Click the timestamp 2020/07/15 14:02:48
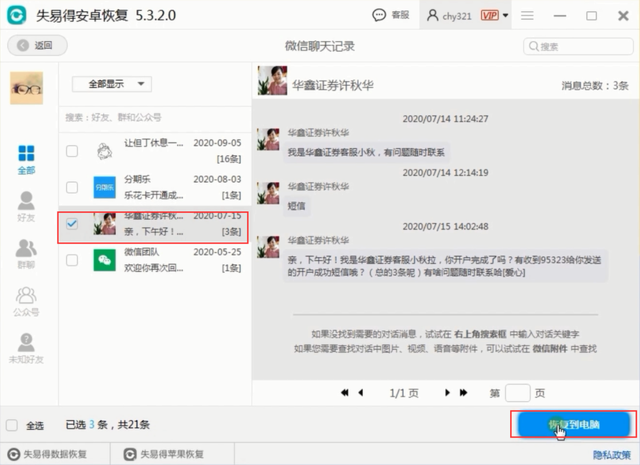The width and height of the screenshot is (640, 465). click(x=445, y=227)
